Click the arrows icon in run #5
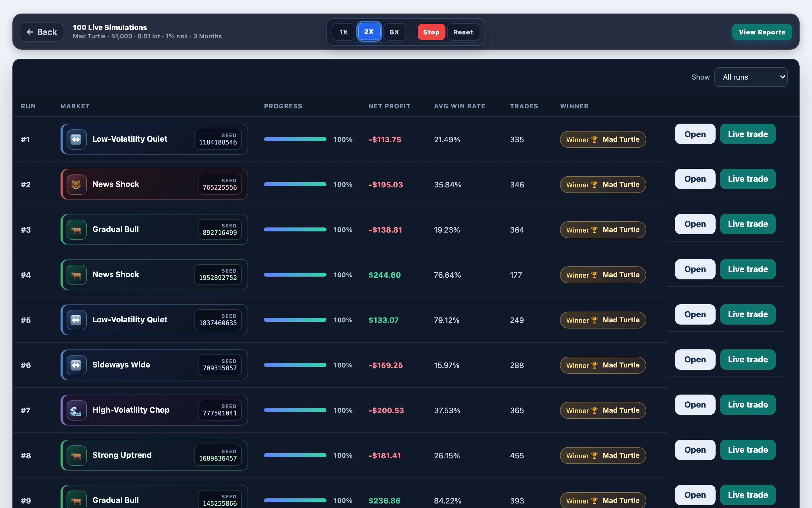The height and width of the screenshot is (508, 812). click(76, 320)
